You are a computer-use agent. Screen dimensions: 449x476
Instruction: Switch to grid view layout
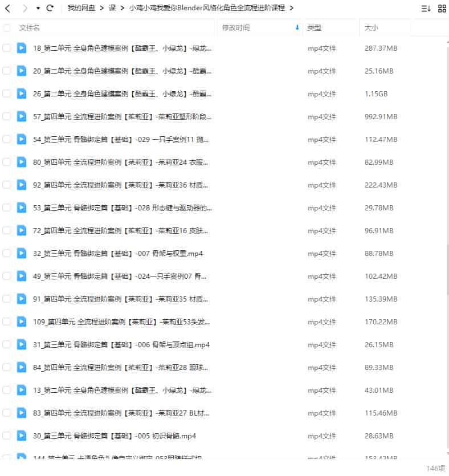click(442, 9)
